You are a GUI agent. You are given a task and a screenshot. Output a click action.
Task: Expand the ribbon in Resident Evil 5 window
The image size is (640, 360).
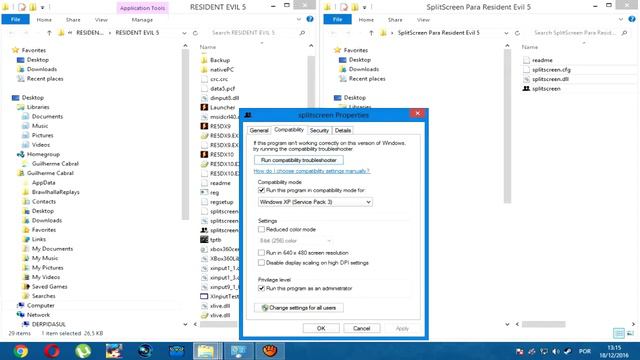299,20
